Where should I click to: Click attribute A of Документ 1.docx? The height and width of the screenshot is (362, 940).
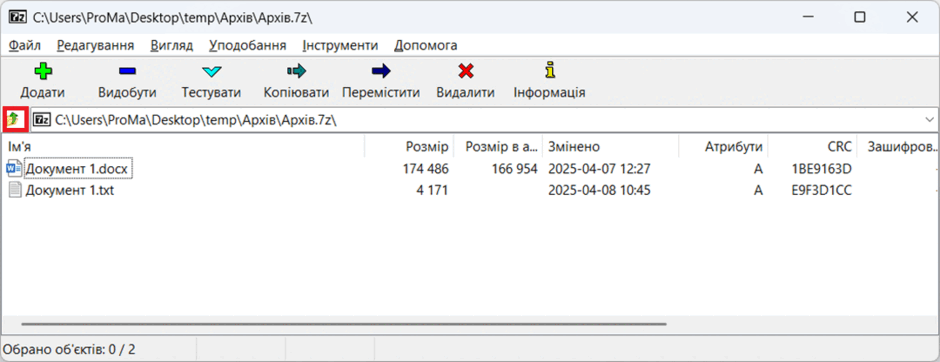pos(758,170)
